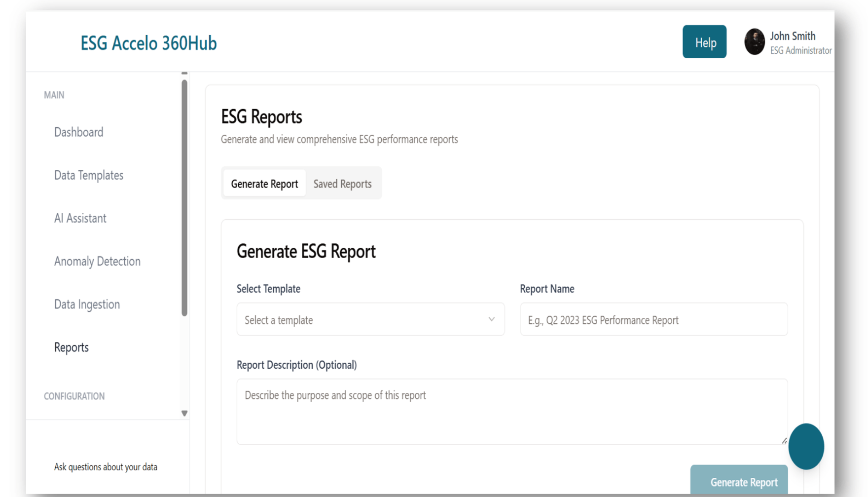
Task: Select Reports in the sidebar
Action: [x=72, y=347]
